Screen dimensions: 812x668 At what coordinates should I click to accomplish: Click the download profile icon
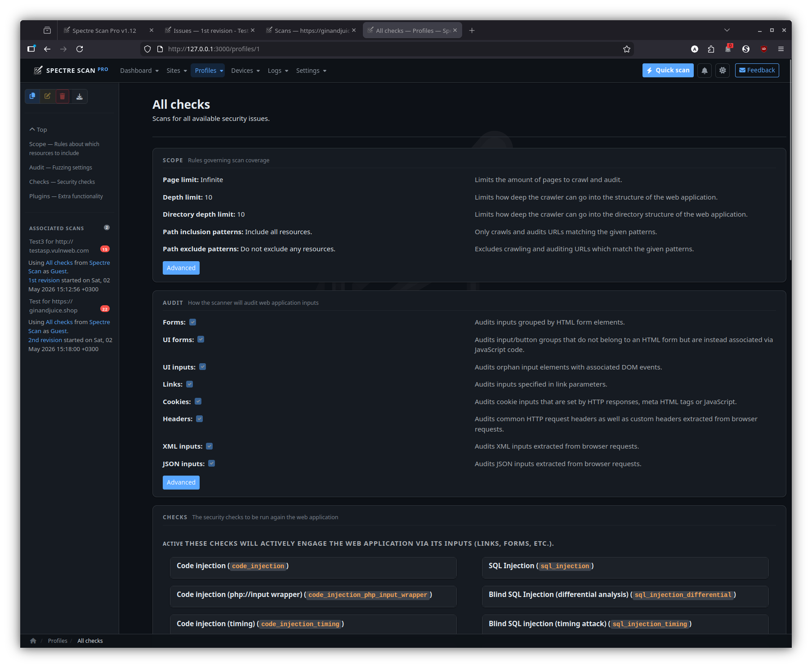[x=80, y=96]
